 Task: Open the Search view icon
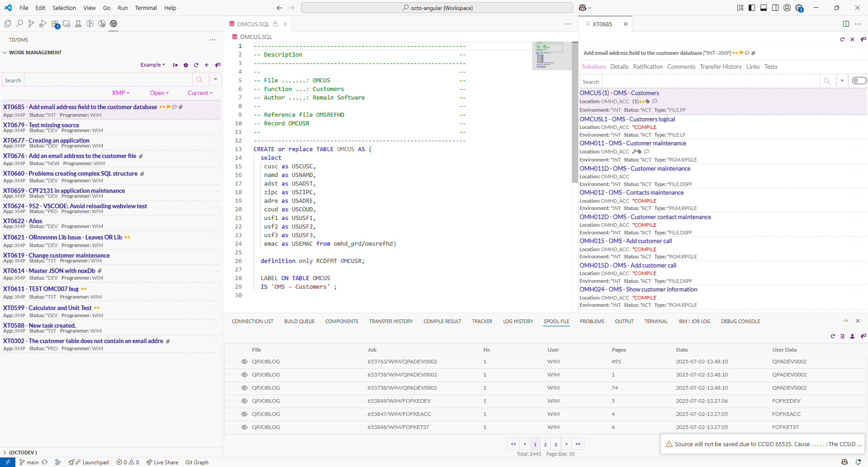click(x=19, y=24)
